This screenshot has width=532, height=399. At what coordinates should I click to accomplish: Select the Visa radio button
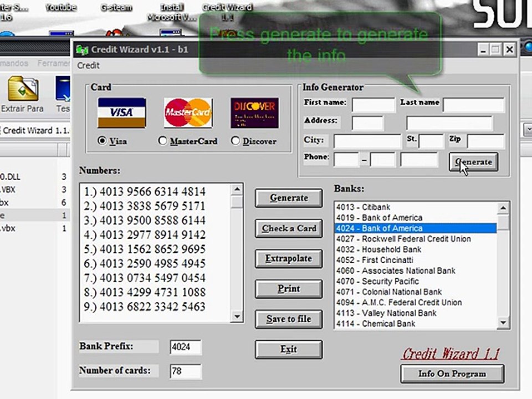(x=102, y=140)
